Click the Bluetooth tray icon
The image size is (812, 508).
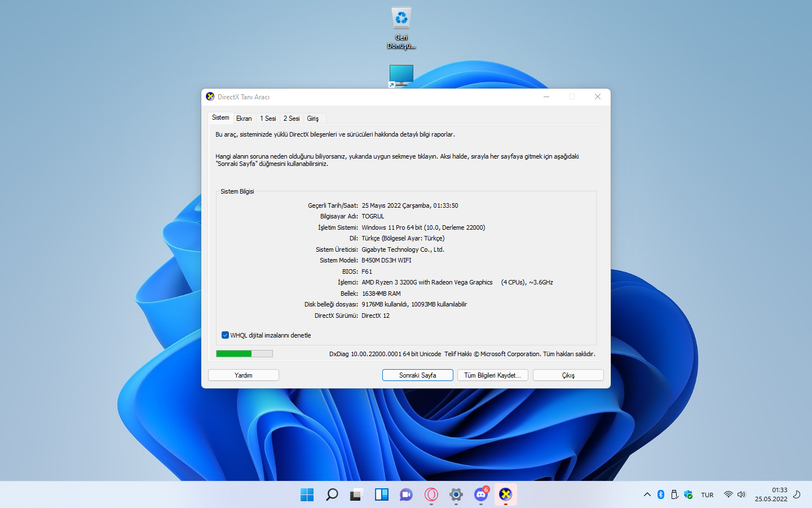pos(661,494)
